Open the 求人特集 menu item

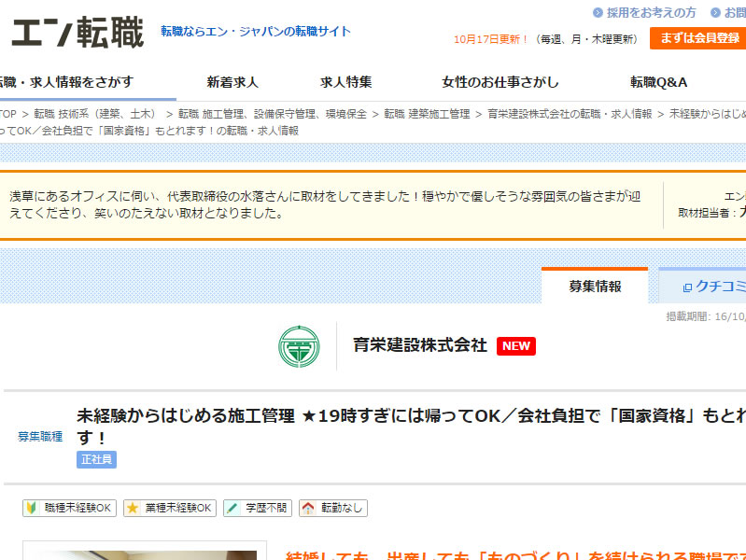click(x=345, y=82)
